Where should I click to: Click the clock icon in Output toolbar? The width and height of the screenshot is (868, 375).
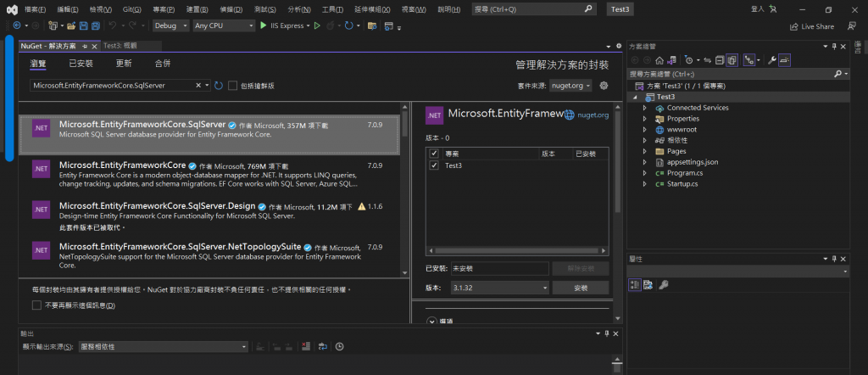click(339, 347)
